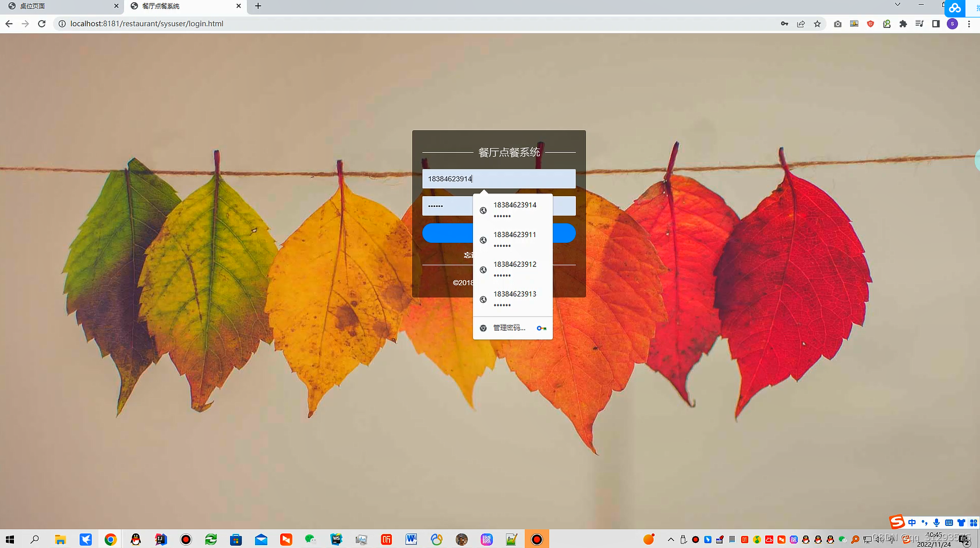Screen dimensions: 980x548
Task: Expand hidden system tray icons
Action: point(671,539)
